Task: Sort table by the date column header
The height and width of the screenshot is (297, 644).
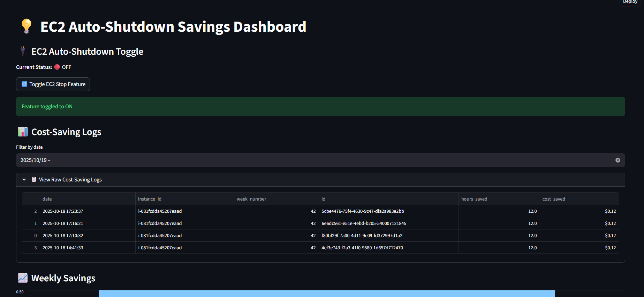Action: (88, 199)
